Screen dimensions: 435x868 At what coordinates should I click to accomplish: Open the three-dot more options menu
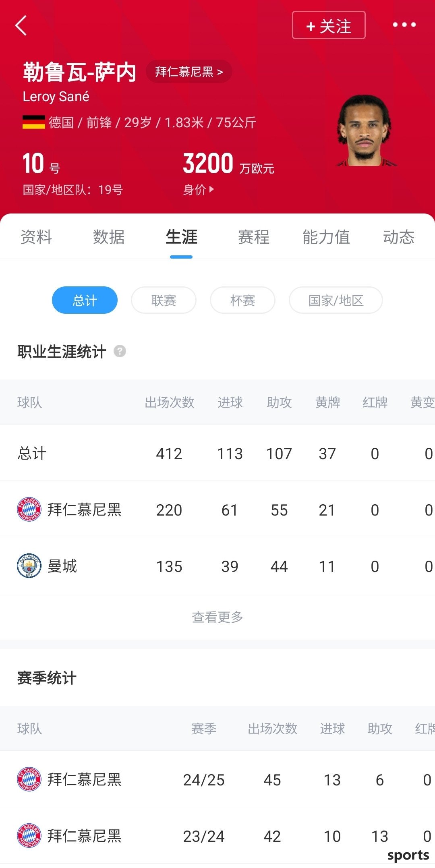point(404,25)
